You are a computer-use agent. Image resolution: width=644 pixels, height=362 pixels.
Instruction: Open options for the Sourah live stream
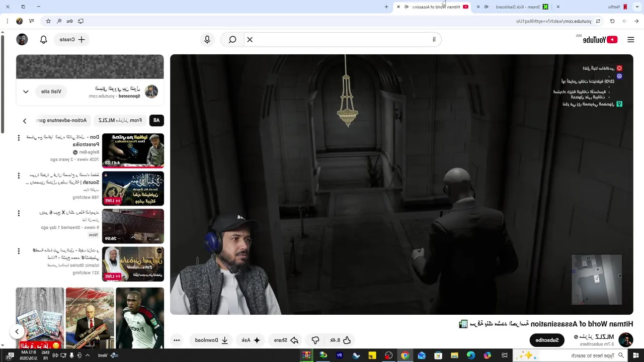click(19, 176)
